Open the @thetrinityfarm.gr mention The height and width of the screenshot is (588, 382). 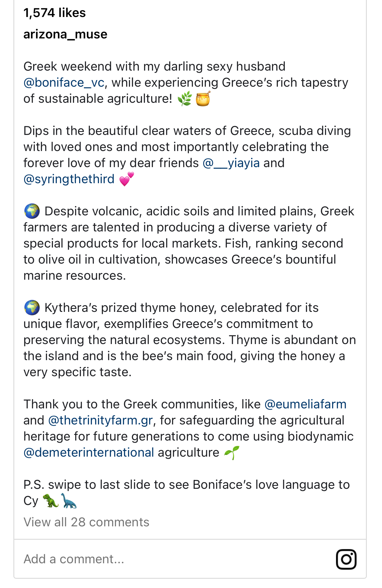point(101,421)
